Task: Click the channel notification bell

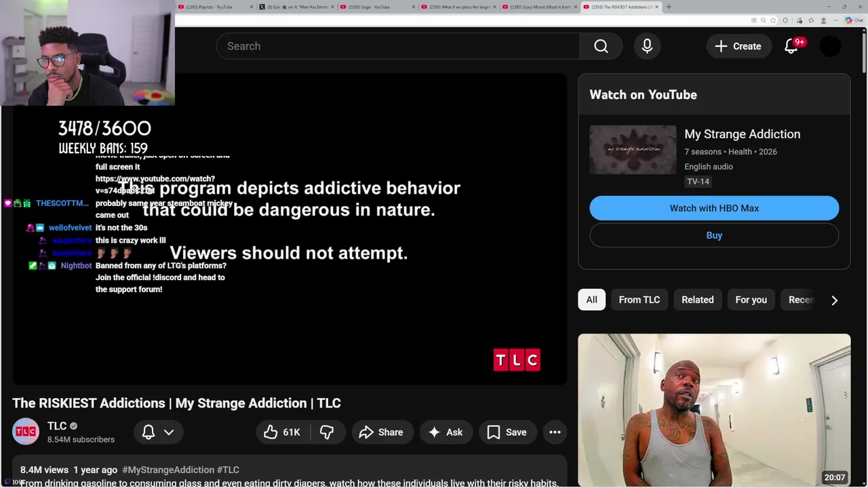Action: point(149,432)
